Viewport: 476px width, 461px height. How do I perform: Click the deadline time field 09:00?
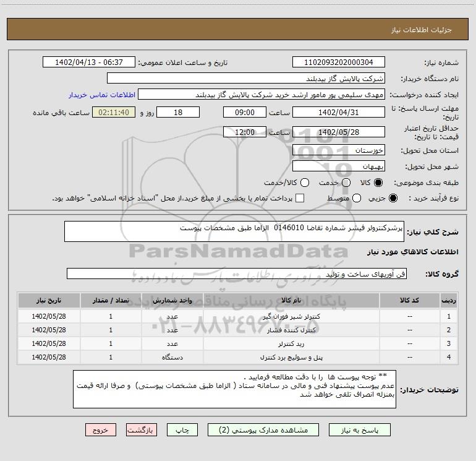pos(245,112)
